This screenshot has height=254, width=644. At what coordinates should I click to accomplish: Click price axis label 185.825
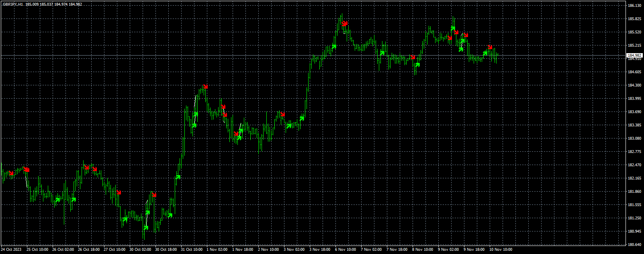coord(634,19)
